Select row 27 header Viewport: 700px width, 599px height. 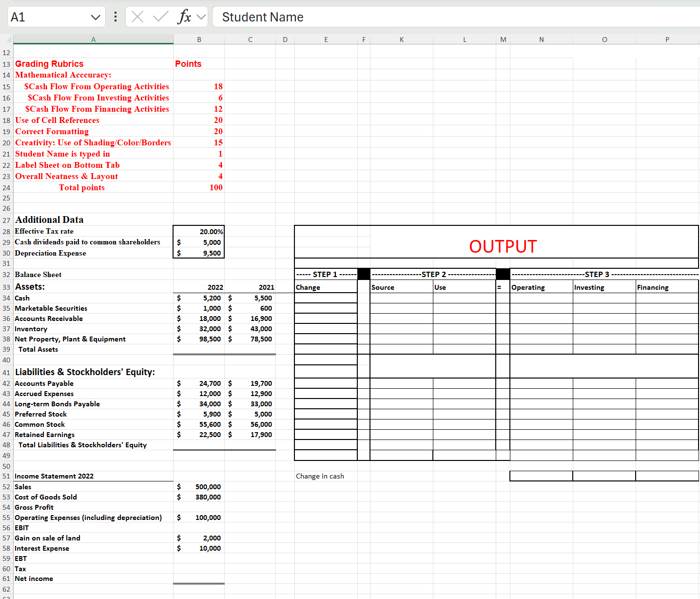(6, 220)
